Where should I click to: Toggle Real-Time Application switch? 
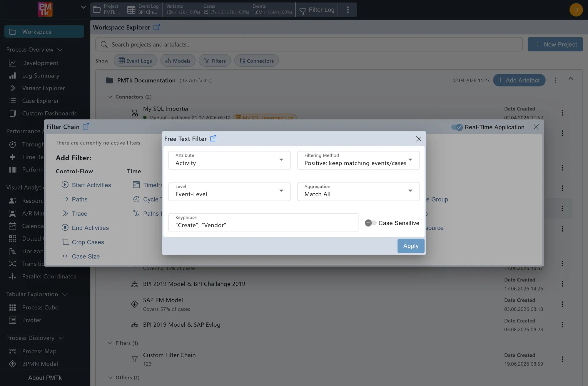[457, 127]
